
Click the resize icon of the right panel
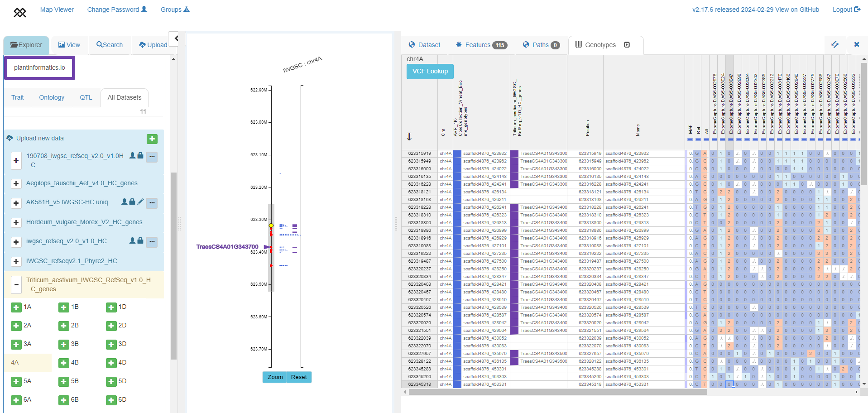(x=835, y=44)
